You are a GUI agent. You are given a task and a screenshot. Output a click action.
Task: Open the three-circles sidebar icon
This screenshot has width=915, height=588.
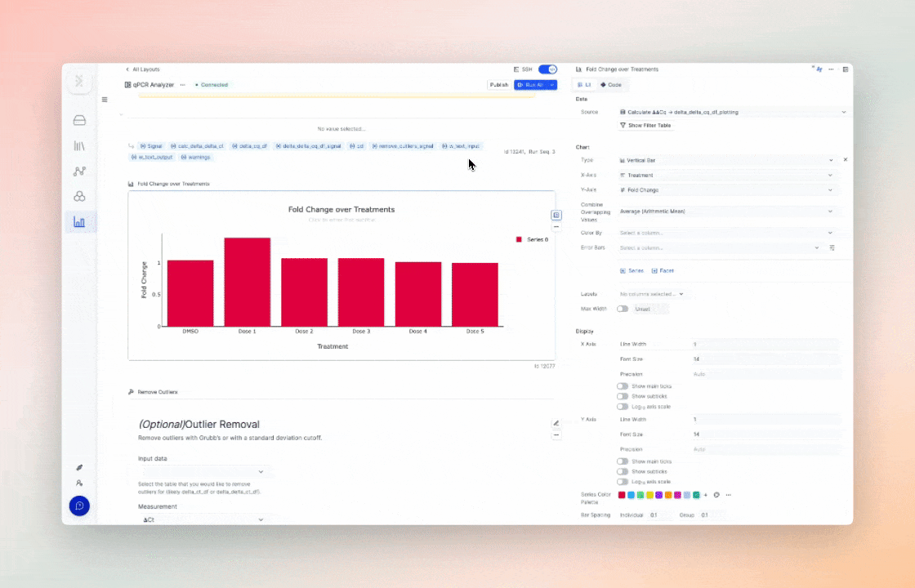coord(79,197)
